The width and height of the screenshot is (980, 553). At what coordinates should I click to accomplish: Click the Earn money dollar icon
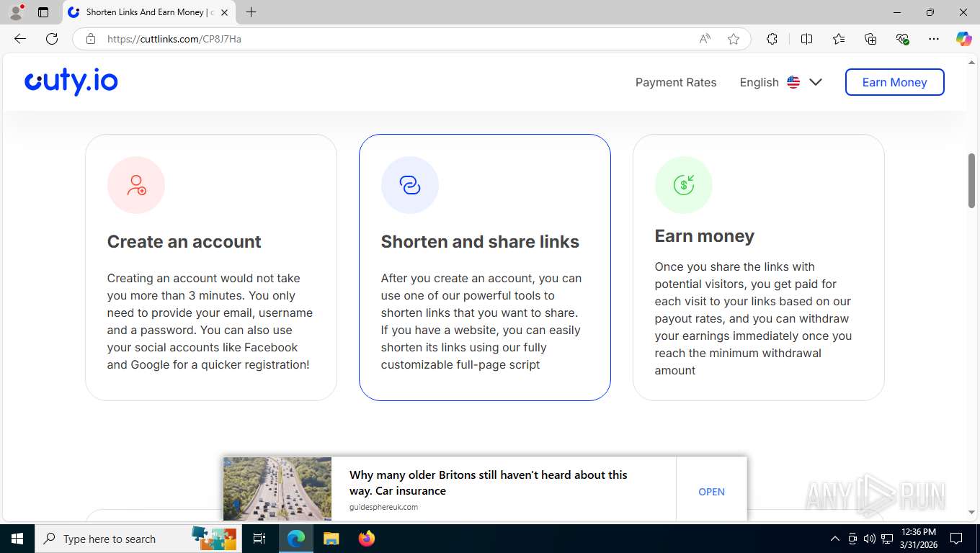tap(684, 185)
